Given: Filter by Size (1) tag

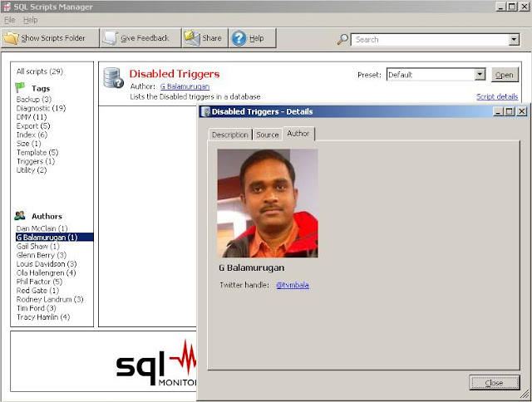Looking at the screenshot, I should click(x=28, y=144).
